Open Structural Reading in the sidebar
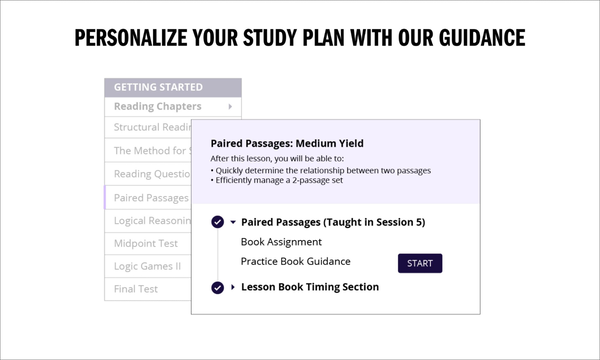The image size is (600, 360). pos(148,127)
